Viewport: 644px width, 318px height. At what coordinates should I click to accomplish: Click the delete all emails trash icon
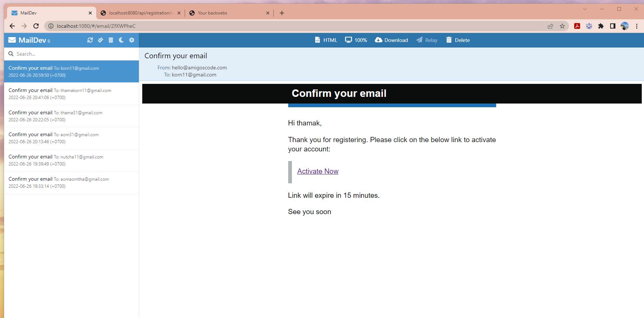[x=111, y=40]
